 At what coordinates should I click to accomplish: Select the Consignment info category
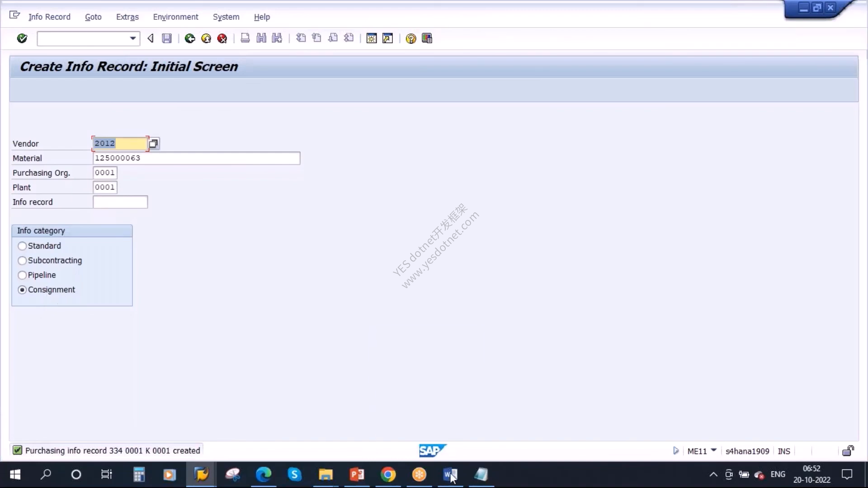point(22,290)
